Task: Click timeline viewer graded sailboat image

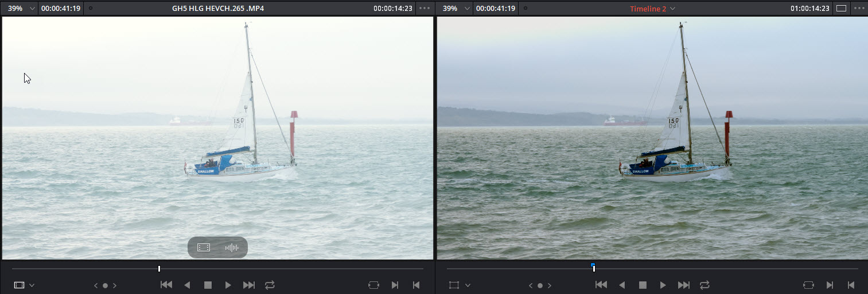Action: [x=652, y=138]
